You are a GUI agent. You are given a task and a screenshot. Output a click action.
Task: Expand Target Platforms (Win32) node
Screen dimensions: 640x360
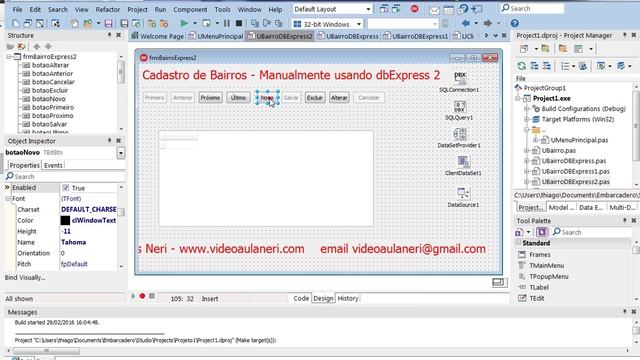coord(527,120)
